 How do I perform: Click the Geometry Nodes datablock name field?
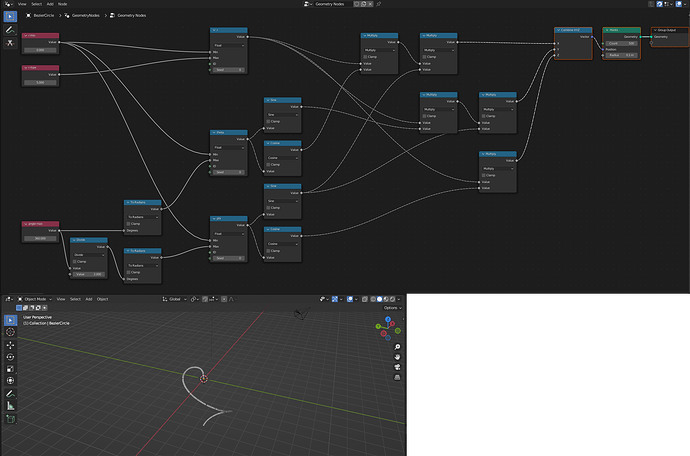pyautogui.click(x=333, y=4)
